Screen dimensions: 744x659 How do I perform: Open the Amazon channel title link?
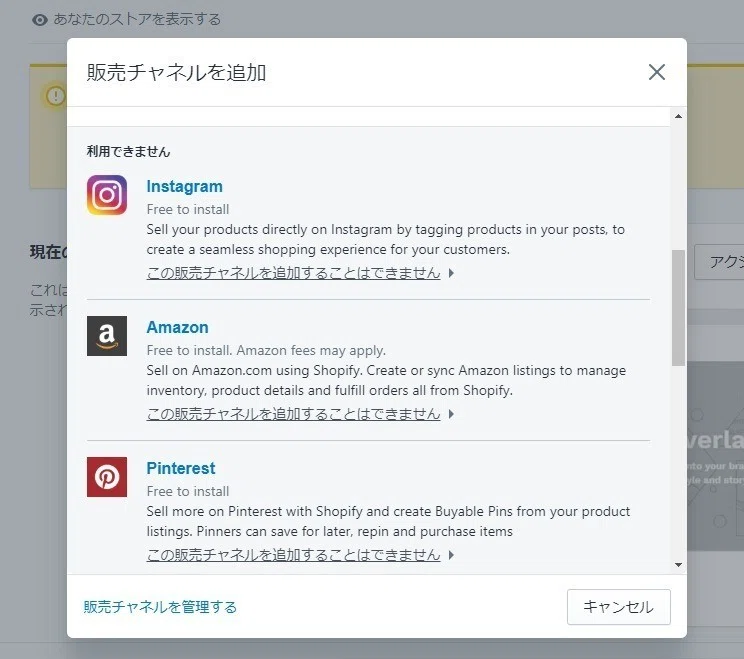pos(177,327)
